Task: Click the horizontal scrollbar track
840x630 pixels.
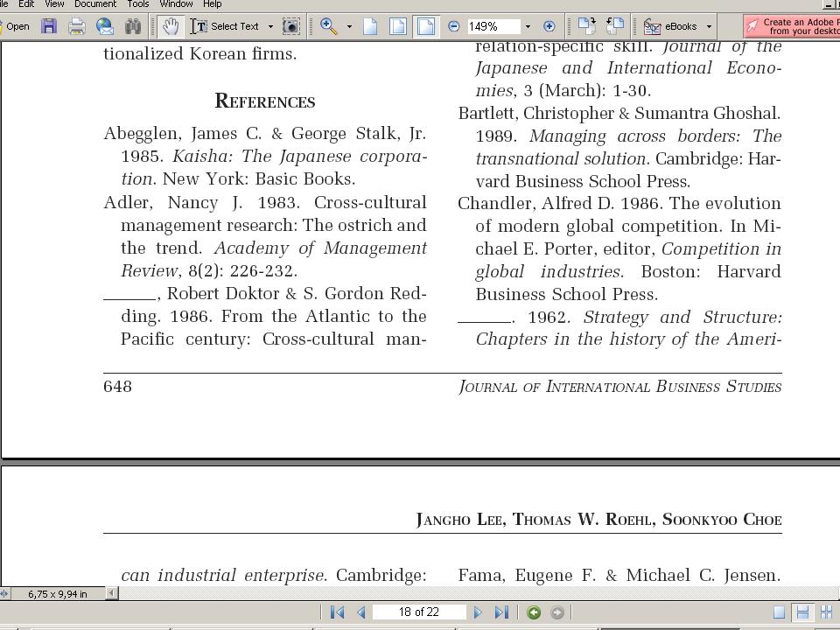Action: pos(477,592)
